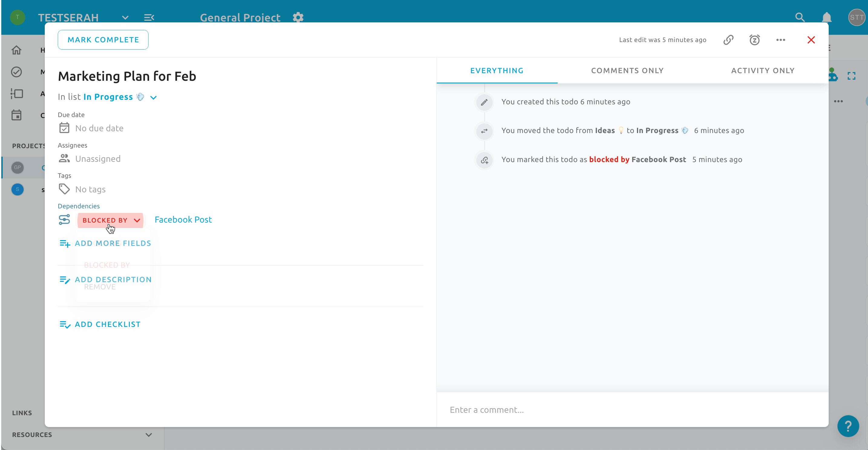Click the checkmark circle sidebar icon
868x450 pixels.
16,72
